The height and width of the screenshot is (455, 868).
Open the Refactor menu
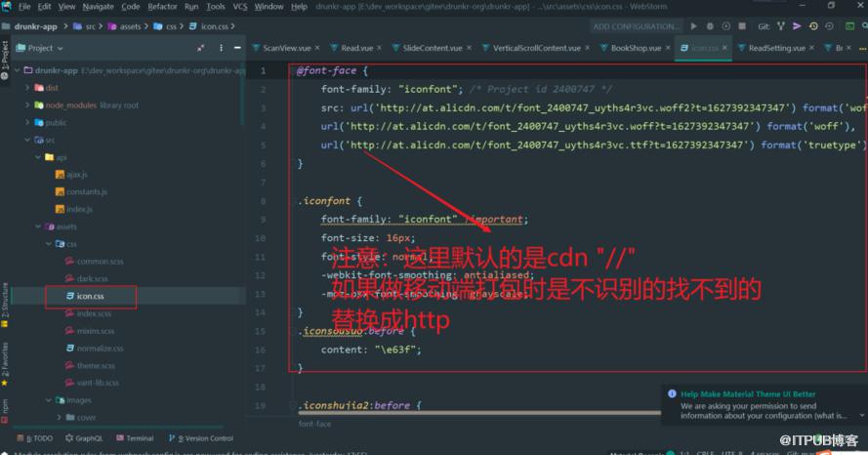pos(162,7)
